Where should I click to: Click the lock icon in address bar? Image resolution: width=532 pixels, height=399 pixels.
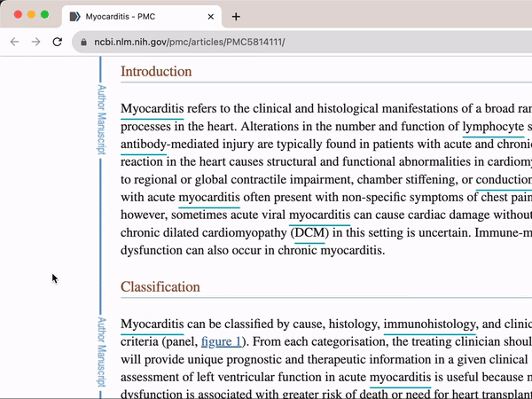pyautogui.click(x=84, y=42)
